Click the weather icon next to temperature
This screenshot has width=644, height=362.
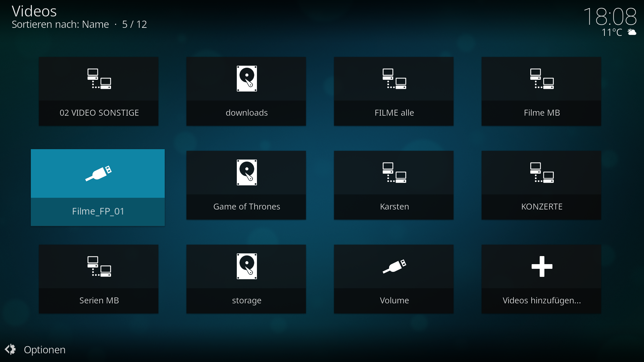coord(632,32)
